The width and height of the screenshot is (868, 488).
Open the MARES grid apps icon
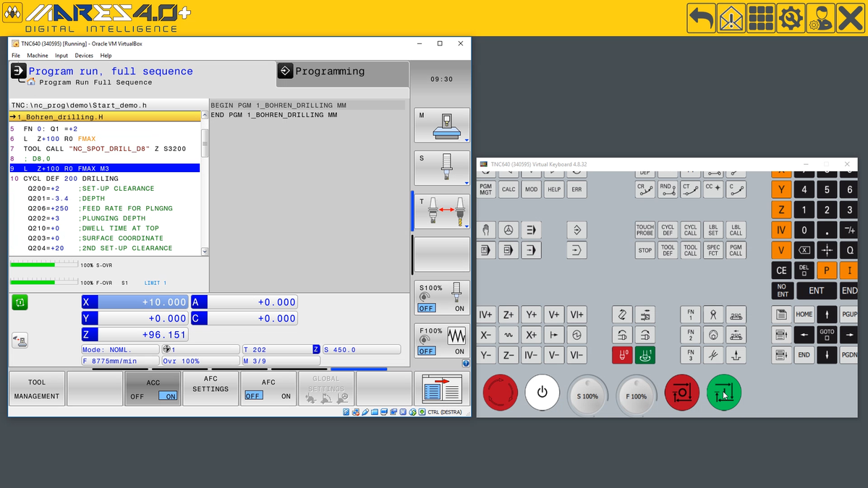click(761, 18)
